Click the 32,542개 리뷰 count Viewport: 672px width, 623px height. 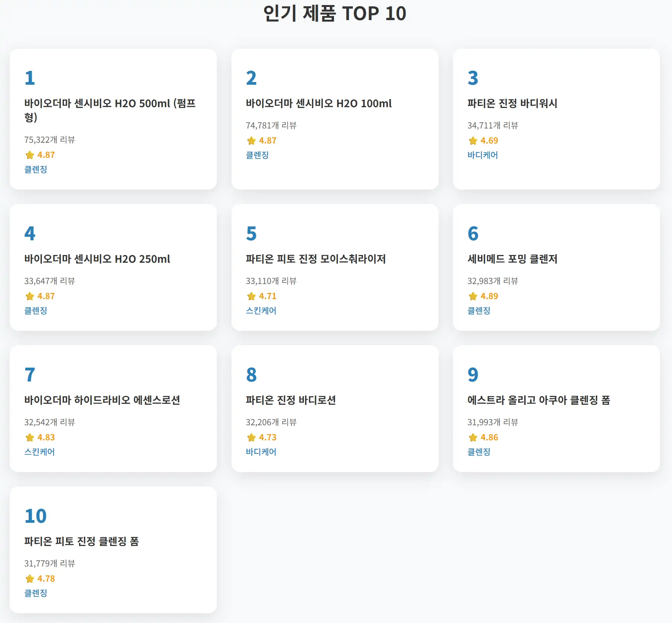click(x=50, y=422)
